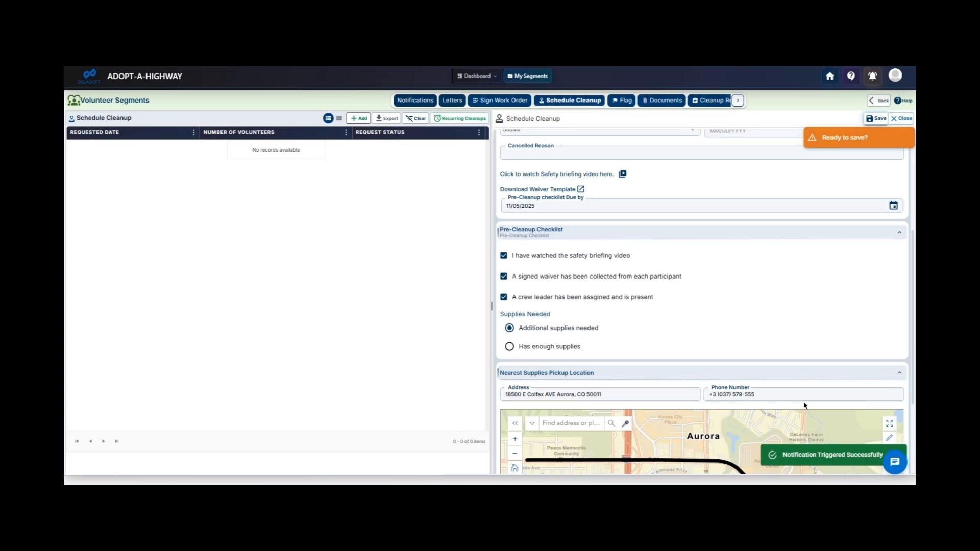Open the Documents tab
Screen dimensions: 980x551
coord(661,100)
